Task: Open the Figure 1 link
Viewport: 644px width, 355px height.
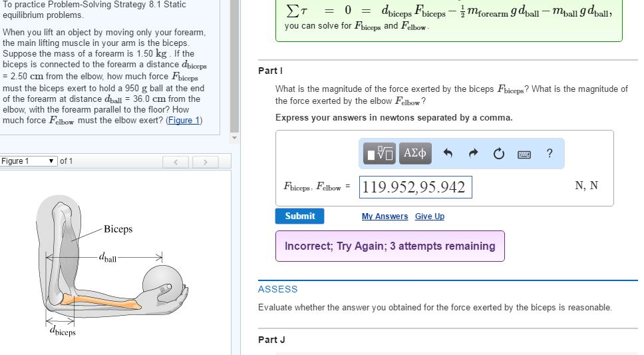Action: click(x=184, y=120)
